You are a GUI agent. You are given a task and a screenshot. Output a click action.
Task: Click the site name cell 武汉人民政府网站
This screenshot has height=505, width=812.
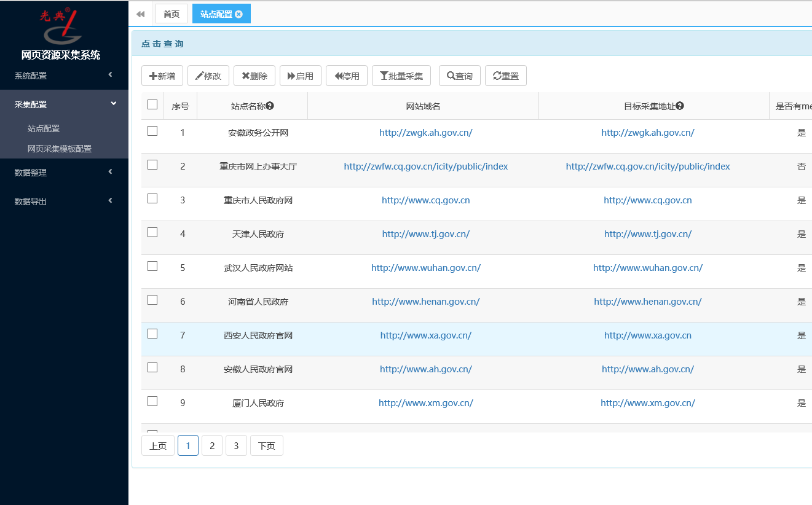click(x=258, y=268)
